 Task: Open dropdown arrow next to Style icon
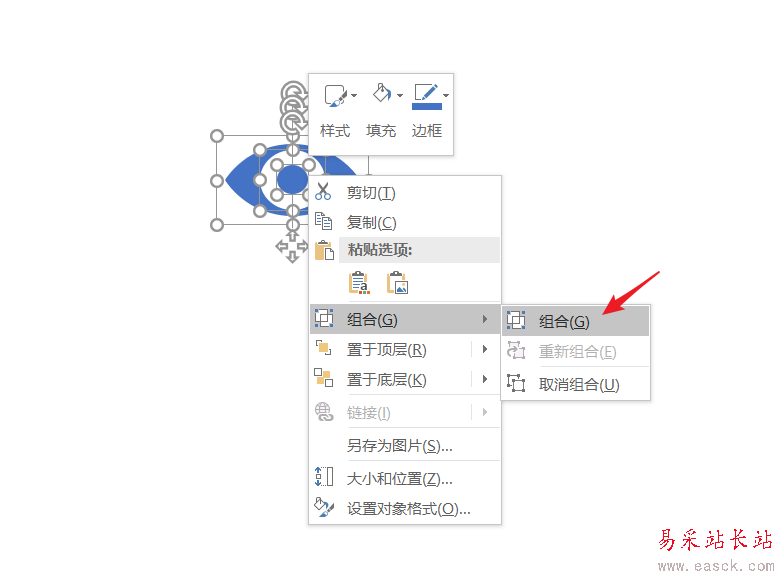(x=354, y=95)
